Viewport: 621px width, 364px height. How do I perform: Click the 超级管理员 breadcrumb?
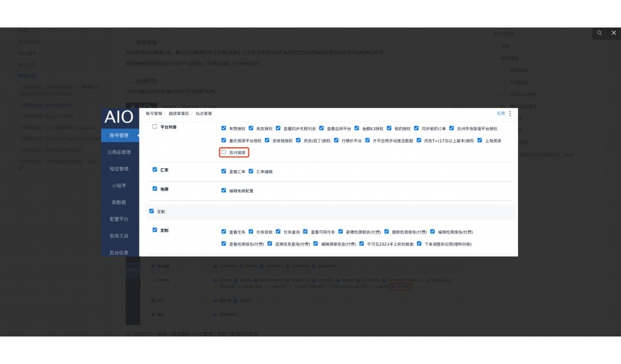pyautogui.click(x=179, y=114)
